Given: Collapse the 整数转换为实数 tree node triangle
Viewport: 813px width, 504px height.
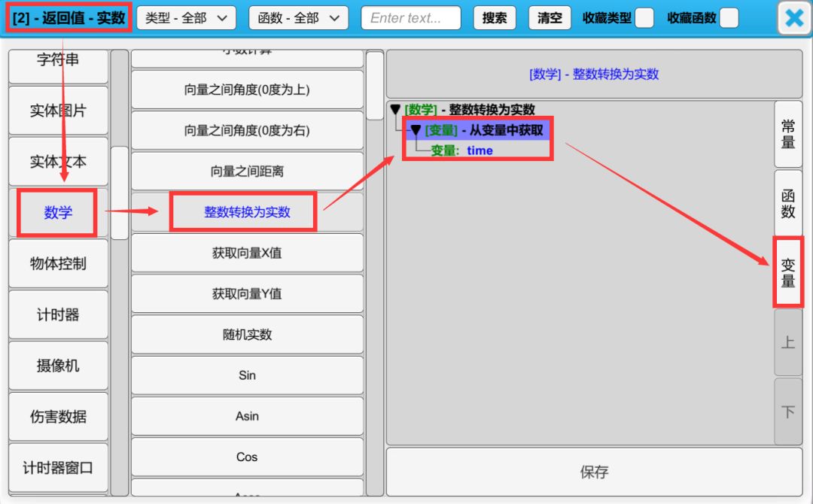Looking at the screenshot, I should point(396,110).
